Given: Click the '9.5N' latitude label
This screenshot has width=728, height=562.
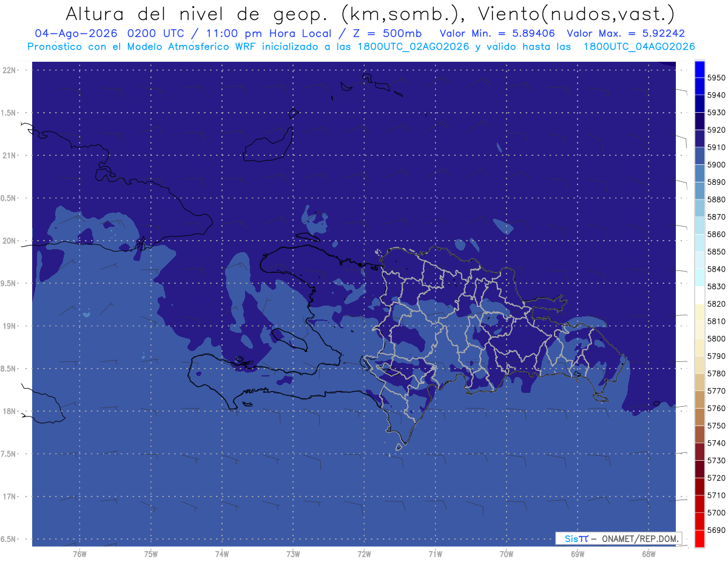Looking at the screenshot, I should pyautogui.click(x=9, y=284).
